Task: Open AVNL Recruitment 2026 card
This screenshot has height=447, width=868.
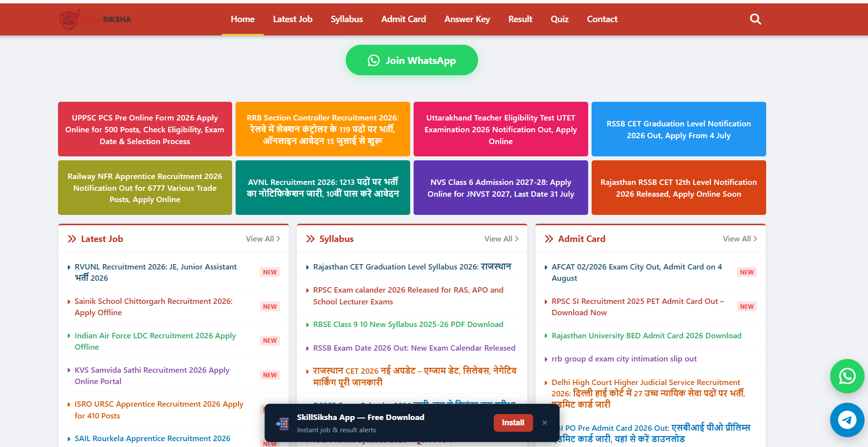Action: click(x=323, y=188)
